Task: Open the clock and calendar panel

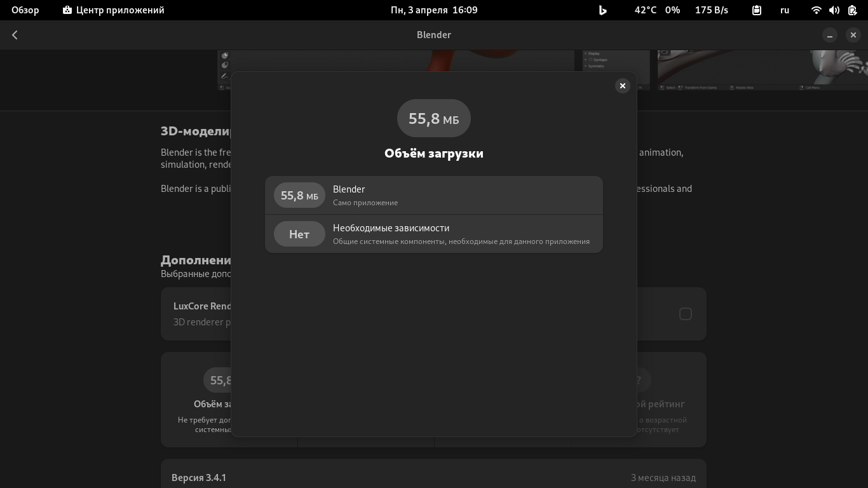Action: pos(434,10)
